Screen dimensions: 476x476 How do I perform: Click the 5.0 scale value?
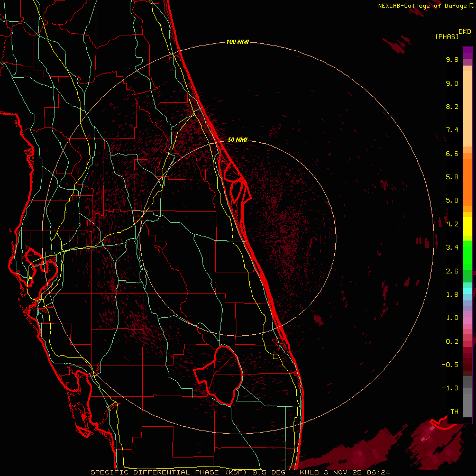point(452,200)
